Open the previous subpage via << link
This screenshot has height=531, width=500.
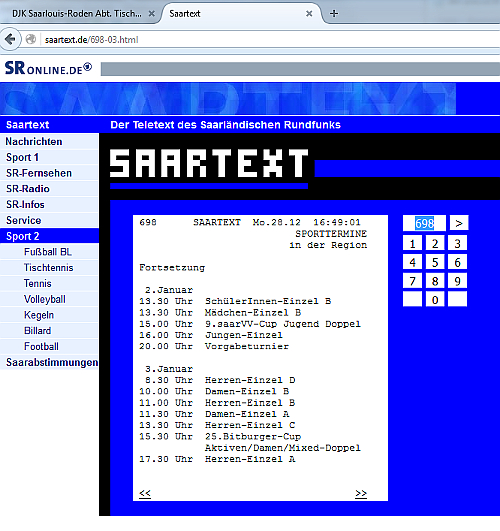coord(145,493)
